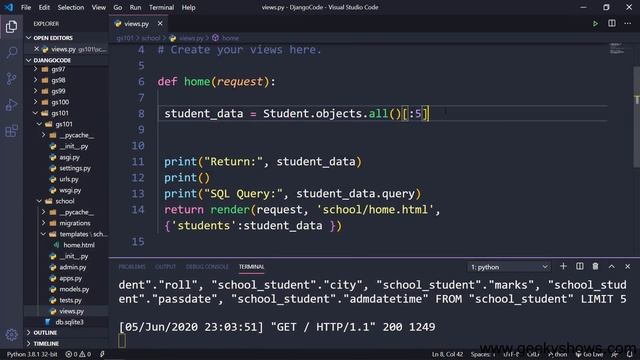
Task: Open urls.py in explorer
Action: [x=69, y=179]
